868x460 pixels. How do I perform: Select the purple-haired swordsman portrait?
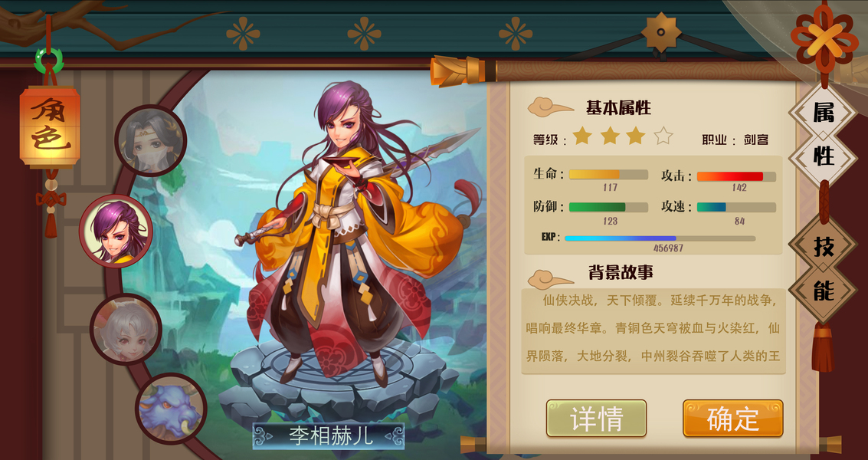(x=116, y=231)
